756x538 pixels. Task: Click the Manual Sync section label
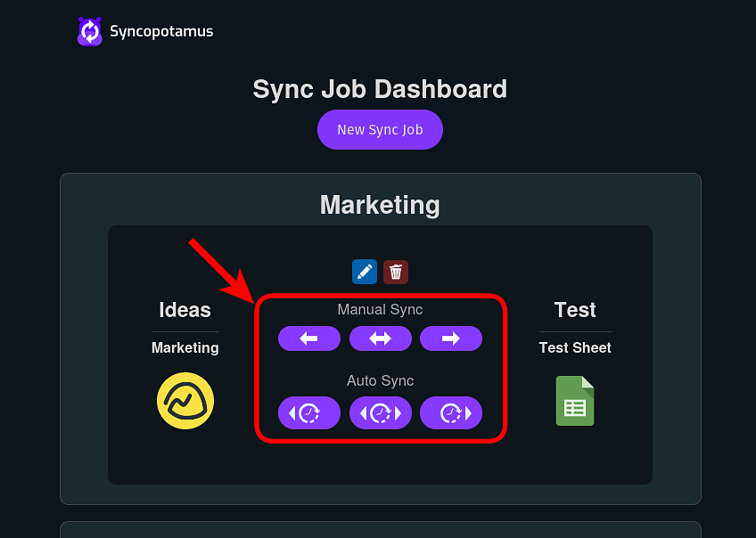point(380,309)
